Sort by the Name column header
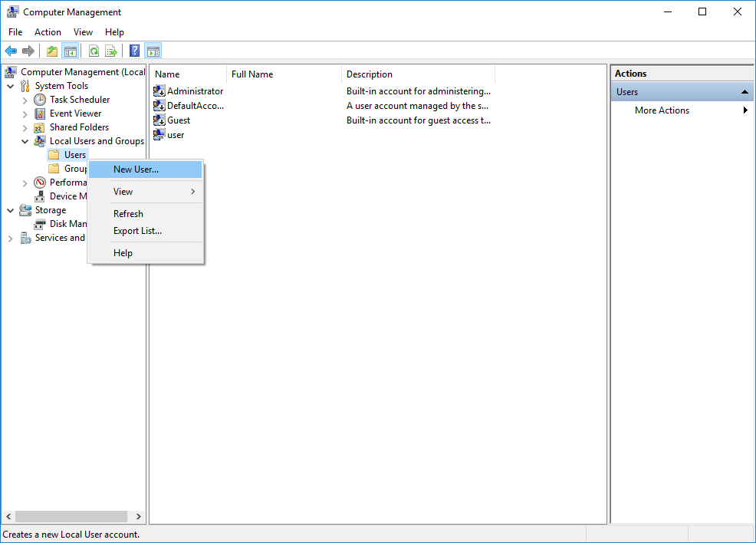Viewport: 756px width, 543px height. tap(188, 74)
